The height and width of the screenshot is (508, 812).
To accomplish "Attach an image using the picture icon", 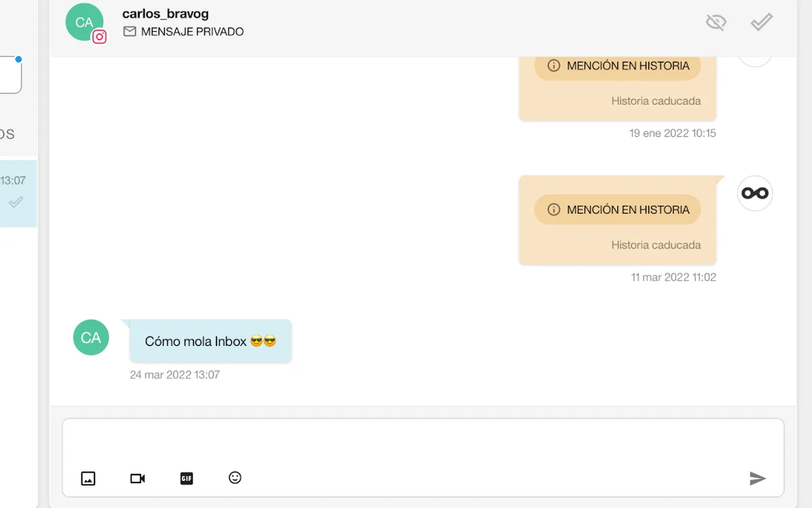I will [88, 478].
